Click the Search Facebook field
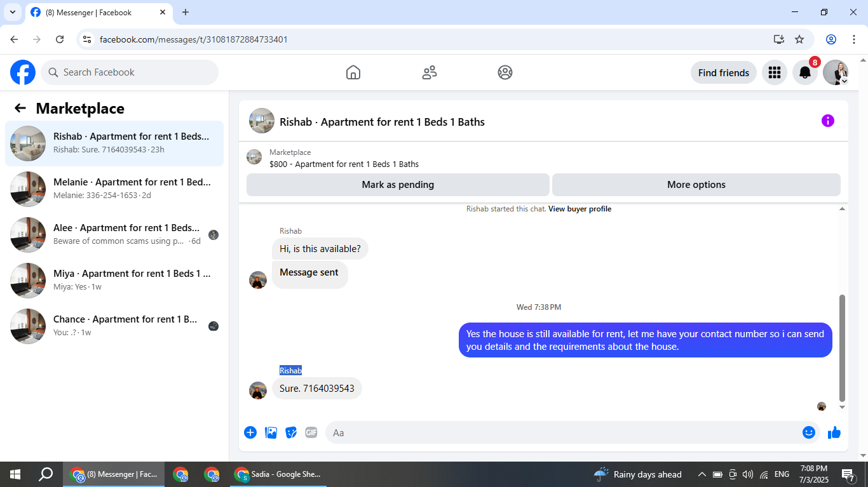This screenshot has height=487, width=868. [x=130, y=72]
